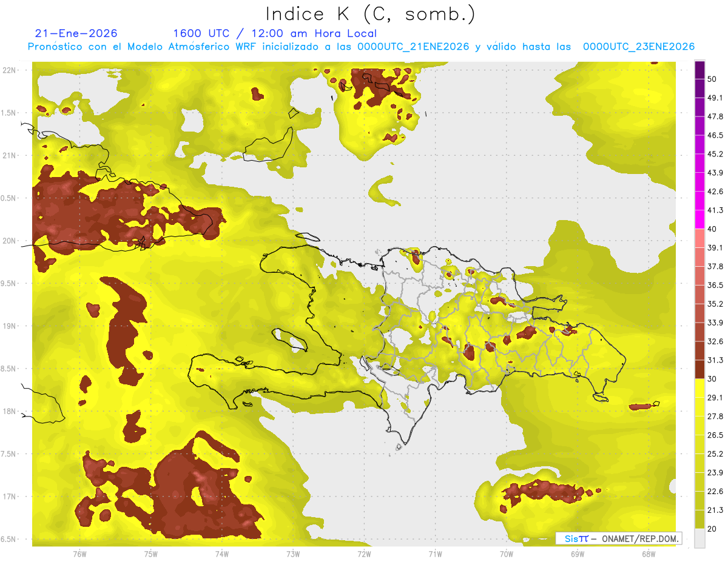Click the longitude label "70W"
Viewport: 728px width, 562px height.
507,554
